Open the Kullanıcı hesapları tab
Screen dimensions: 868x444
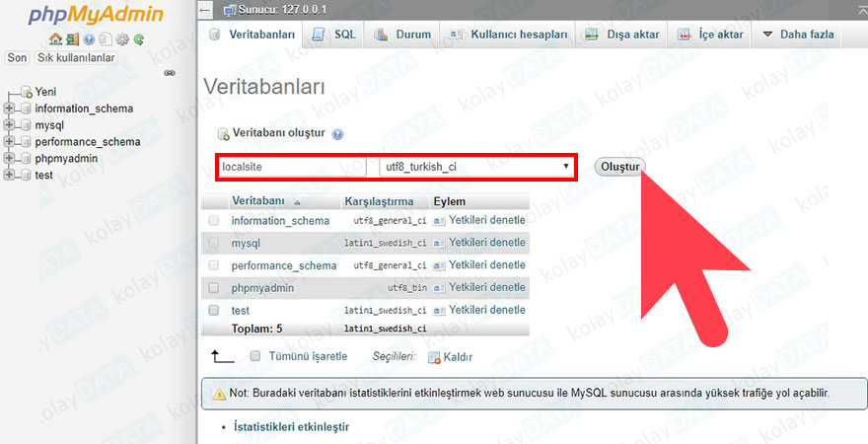508,35
